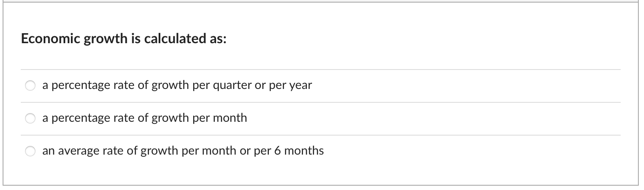Choose the average rate per 6 months radio button
Image resolution: width=644 pixels, height=190 pixels.
[30, 151]
